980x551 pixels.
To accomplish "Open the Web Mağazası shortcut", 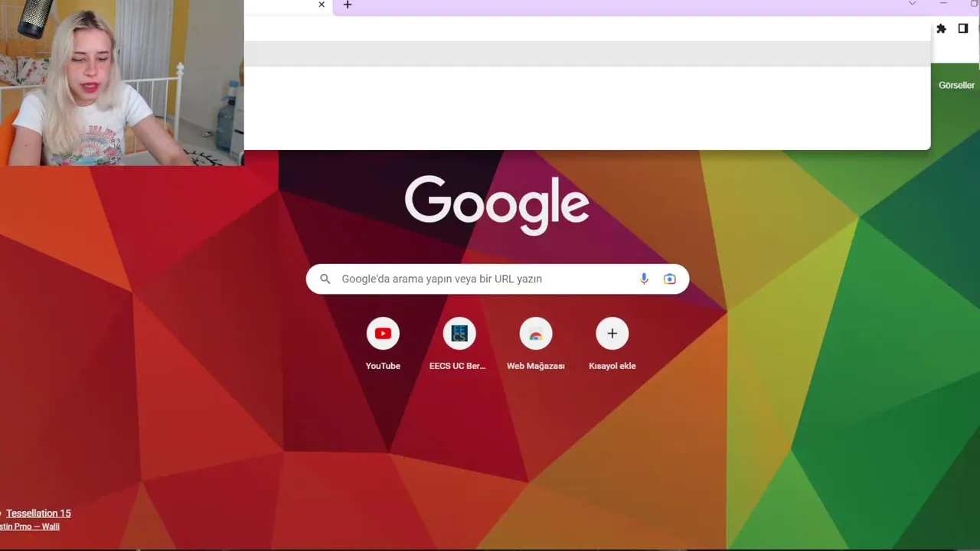I will click(x=536, y=345).
